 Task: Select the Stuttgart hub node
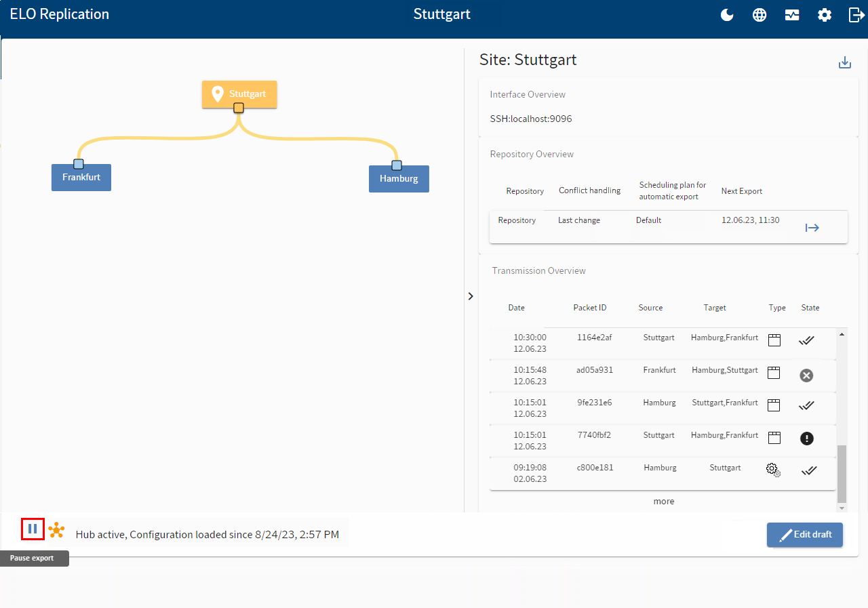[x=239, y=94]
